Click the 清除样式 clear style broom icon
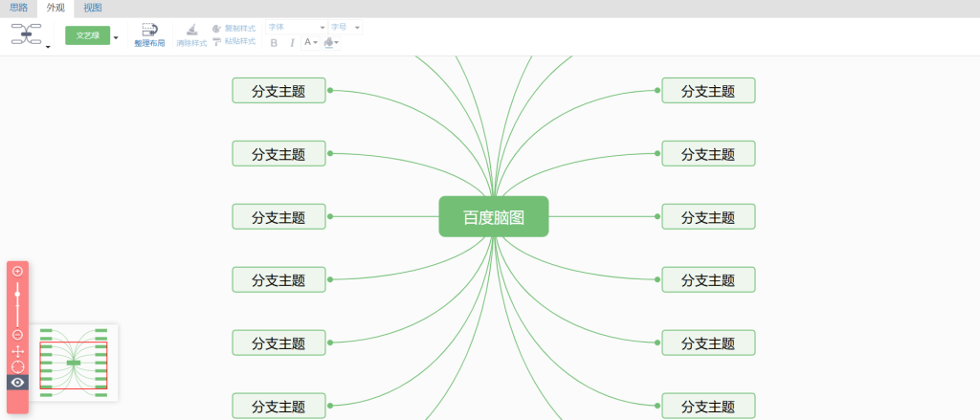 pos(191,30)
